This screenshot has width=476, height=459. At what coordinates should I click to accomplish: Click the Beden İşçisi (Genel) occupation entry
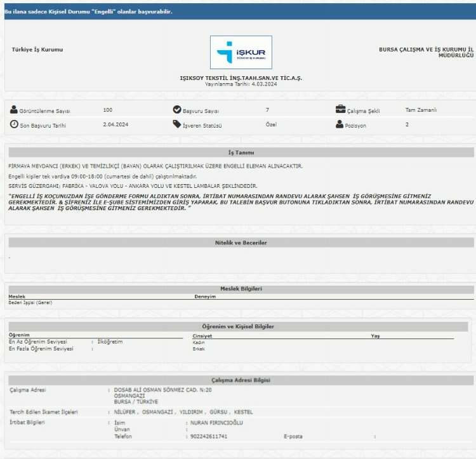tap(30, 302)
